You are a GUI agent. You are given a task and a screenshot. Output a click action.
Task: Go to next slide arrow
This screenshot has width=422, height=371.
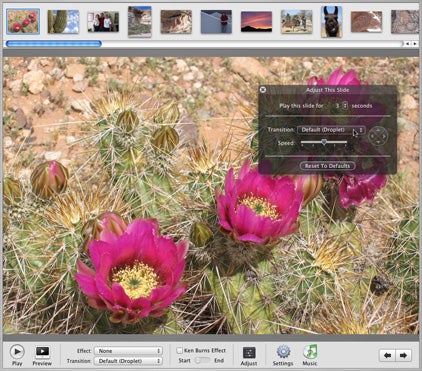click(403, 355)
